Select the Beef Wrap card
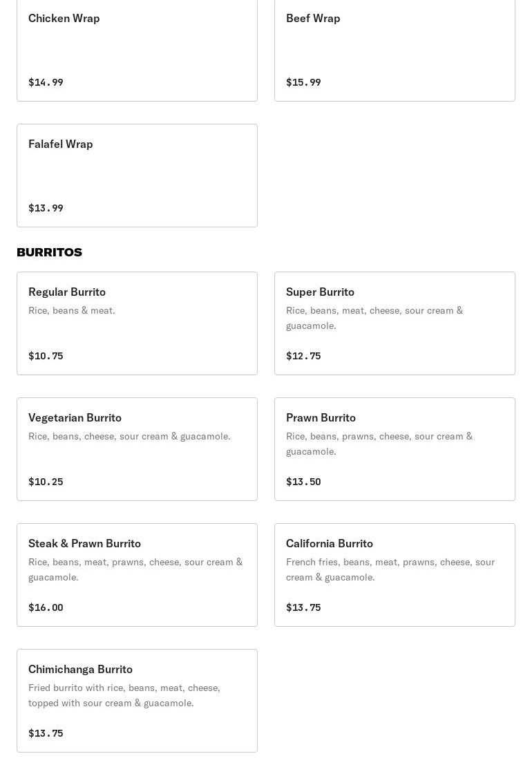 pyautogui.click(x=395, y=48)
